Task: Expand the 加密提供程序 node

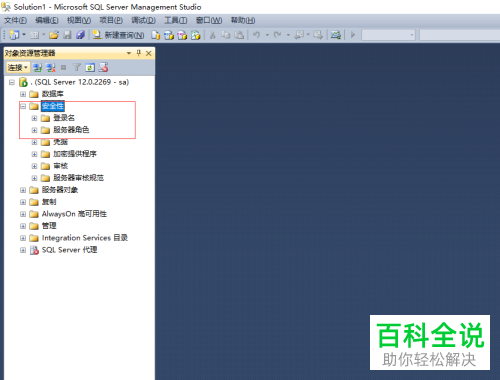Action: point(34,154)
